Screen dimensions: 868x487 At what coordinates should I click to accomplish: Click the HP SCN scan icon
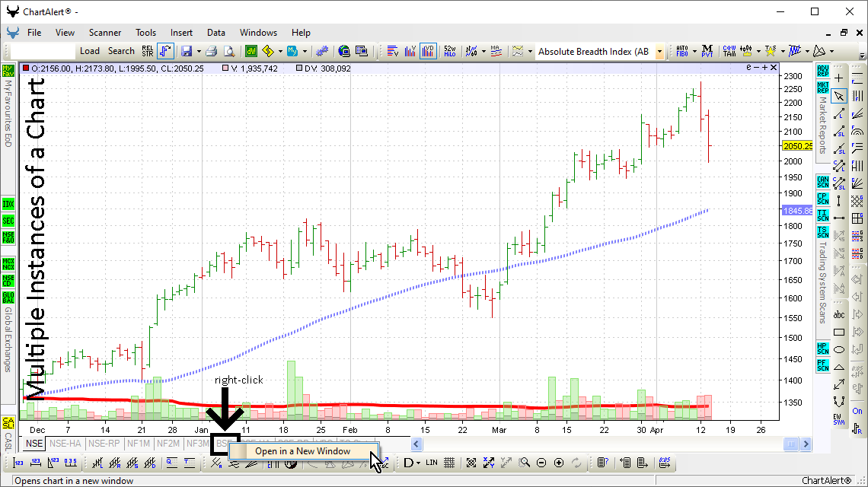coord(822,349)
